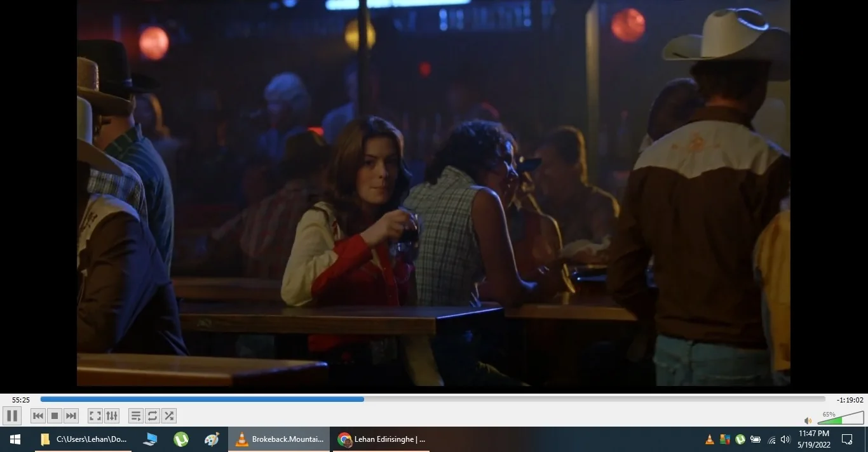Show the VLC playlist
Image resolution: width=868 pixels, height=452 pixels.
point(136,416)
